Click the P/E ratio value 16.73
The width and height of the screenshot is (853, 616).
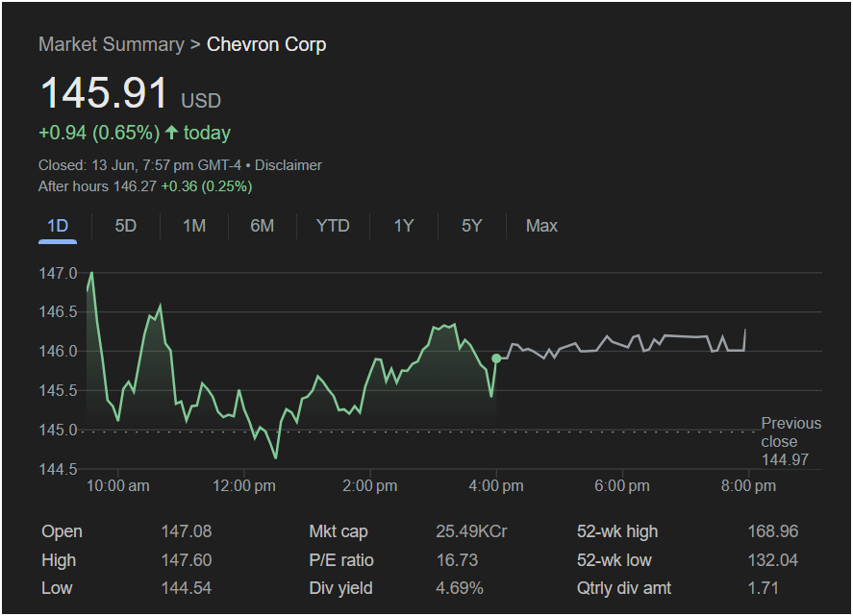pyautogui.click(x=457, y=560)
